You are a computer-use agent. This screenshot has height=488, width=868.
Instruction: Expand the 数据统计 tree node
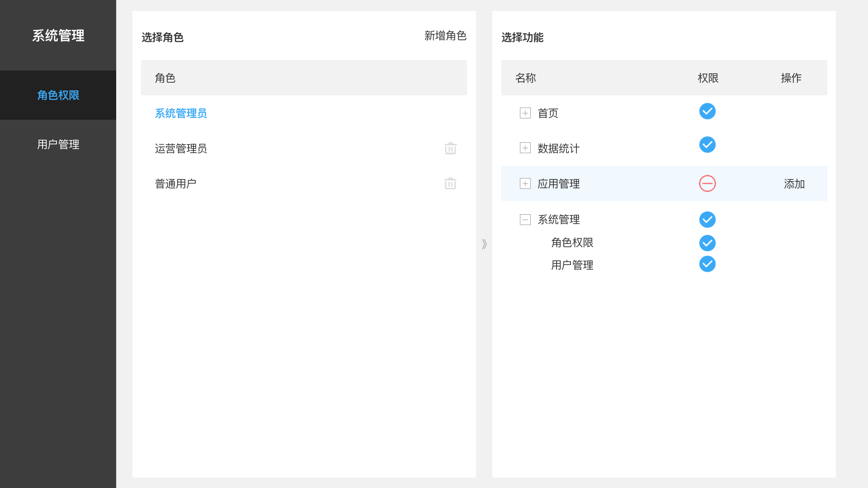click(x=525, y=148)
